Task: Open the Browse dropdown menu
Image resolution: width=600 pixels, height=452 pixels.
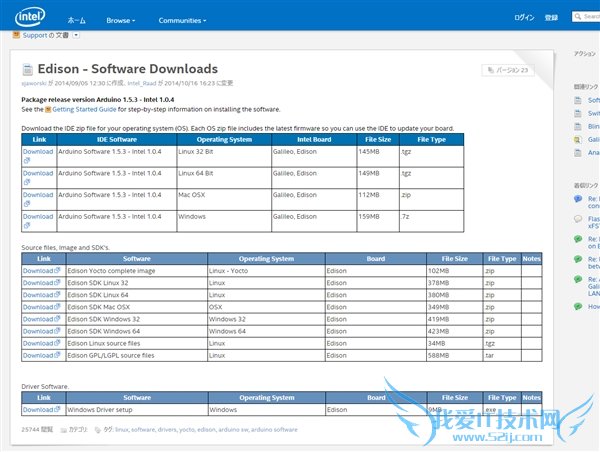Action: (x=121, y=20)
